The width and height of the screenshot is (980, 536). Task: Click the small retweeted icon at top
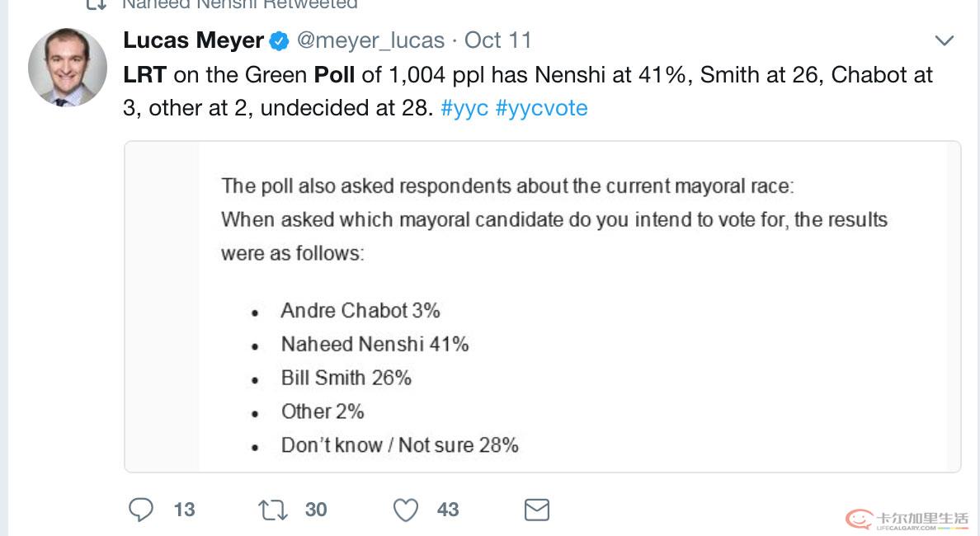(97, 4)
